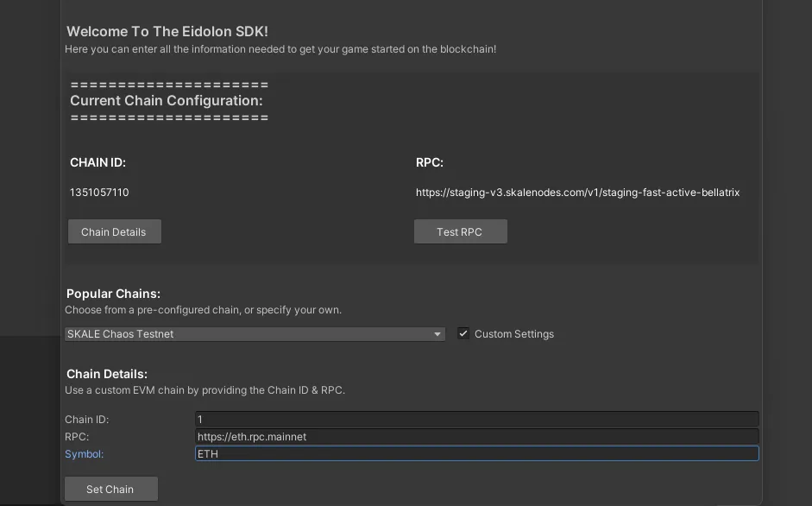Click the RPC field label beside the URL input

(x=77, y=437)
